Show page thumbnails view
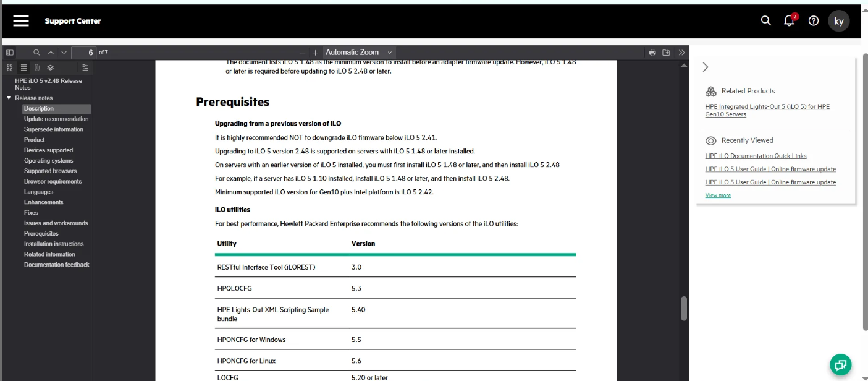 10,67
